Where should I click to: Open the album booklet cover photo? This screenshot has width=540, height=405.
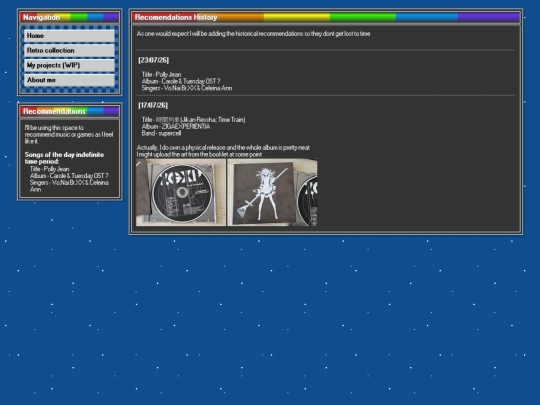pyautogui.click(x=272, y=192)
